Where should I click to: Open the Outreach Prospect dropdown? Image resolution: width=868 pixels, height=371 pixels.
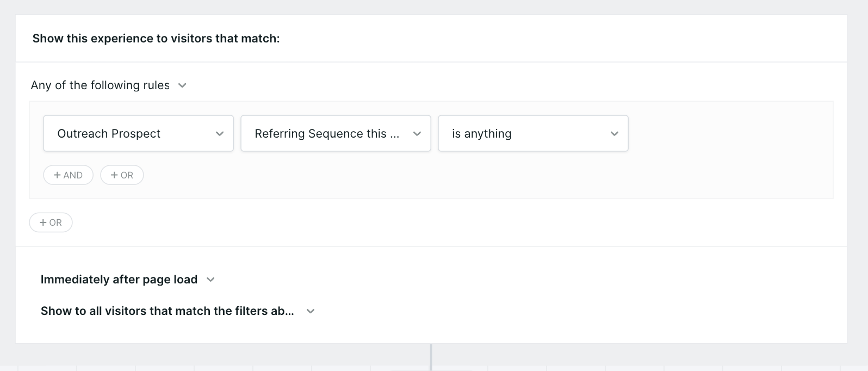coord(139,133)
